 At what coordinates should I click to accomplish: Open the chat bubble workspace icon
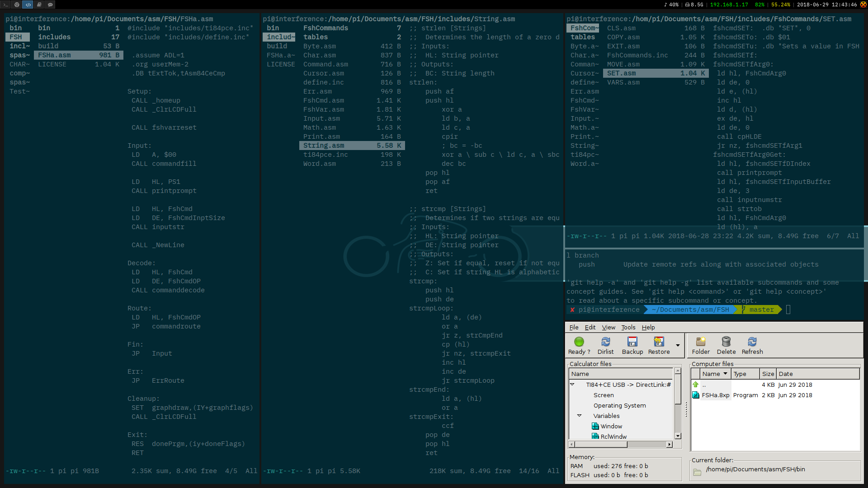pos(50,5)
